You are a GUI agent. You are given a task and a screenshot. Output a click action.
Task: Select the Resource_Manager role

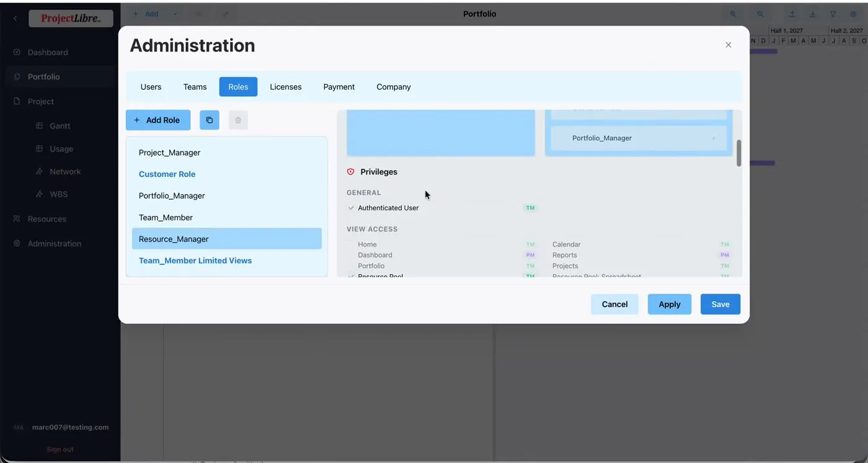tap(227, 239)
